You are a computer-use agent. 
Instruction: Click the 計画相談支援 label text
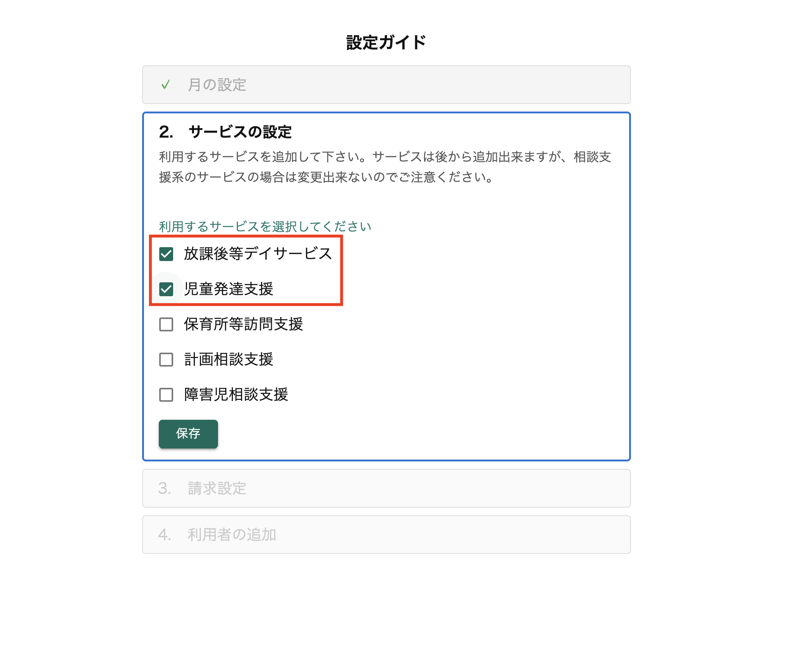pyautogui.click(x=229, y=359)
